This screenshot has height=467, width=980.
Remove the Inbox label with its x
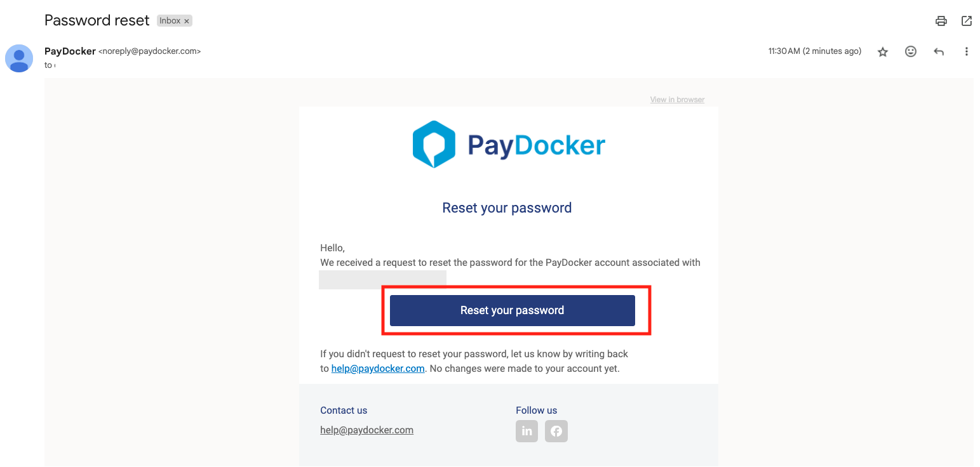(x=187, y=21)
